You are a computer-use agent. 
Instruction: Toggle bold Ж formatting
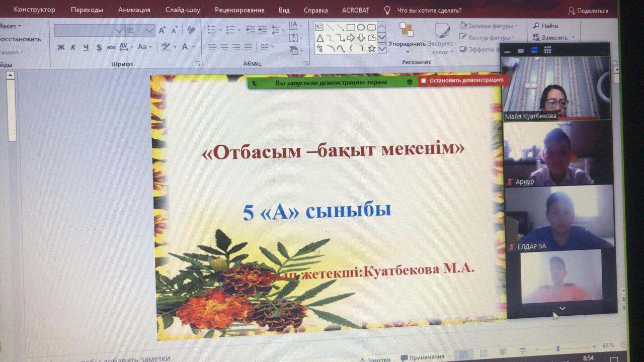(x=61, y=47)
